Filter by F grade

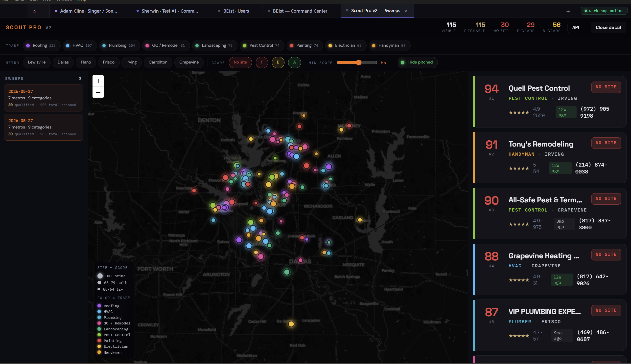coord(262,62)
